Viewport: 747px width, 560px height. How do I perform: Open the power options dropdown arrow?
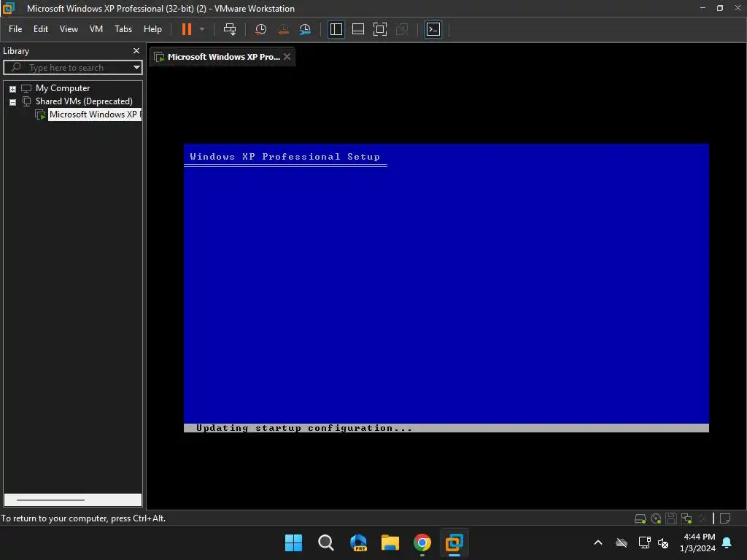[202, 29]
